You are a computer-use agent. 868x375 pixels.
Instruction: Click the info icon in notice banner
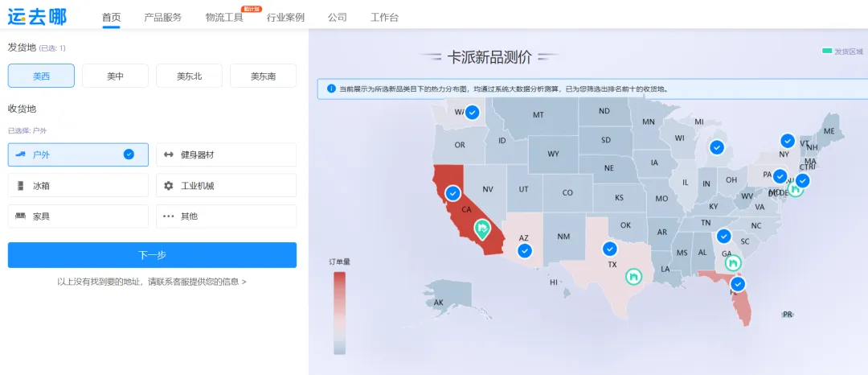click(x=331, y=89)
